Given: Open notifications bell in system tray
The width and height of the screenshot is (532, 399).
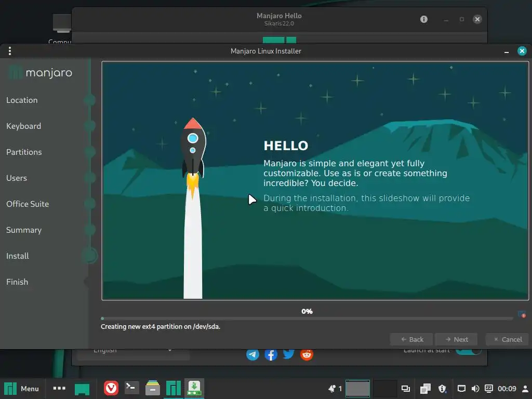Looking at the screenshot, I should click(x=332, y=389).
